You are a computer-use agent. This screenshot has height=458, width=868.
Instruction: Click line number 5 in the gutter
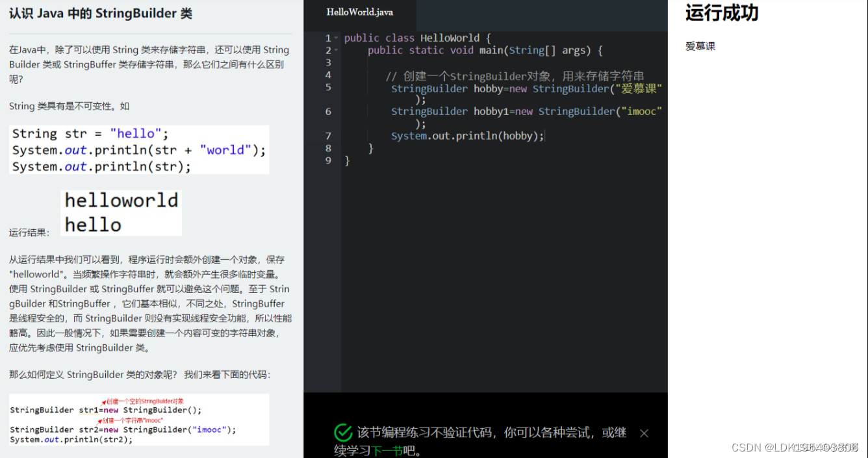click(x=328, y=88)
